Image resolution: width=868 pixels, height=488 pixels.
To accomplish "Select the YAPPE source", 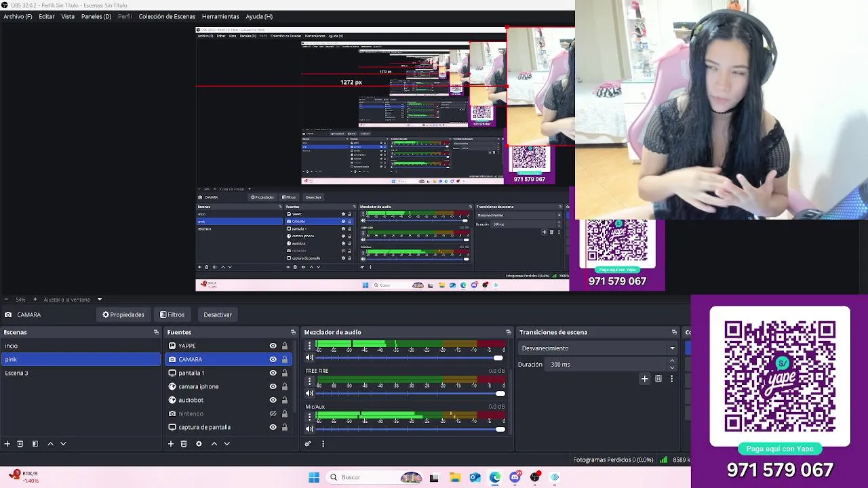I will (x=229, y=346).
